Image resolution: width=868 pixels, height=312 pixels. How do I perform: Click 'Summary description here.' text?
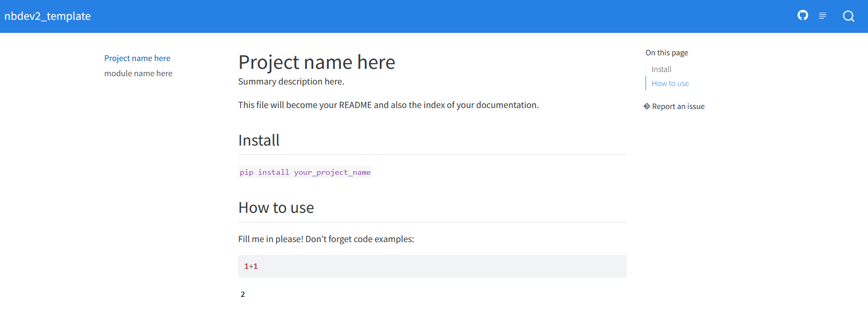[x=291, y=81]
